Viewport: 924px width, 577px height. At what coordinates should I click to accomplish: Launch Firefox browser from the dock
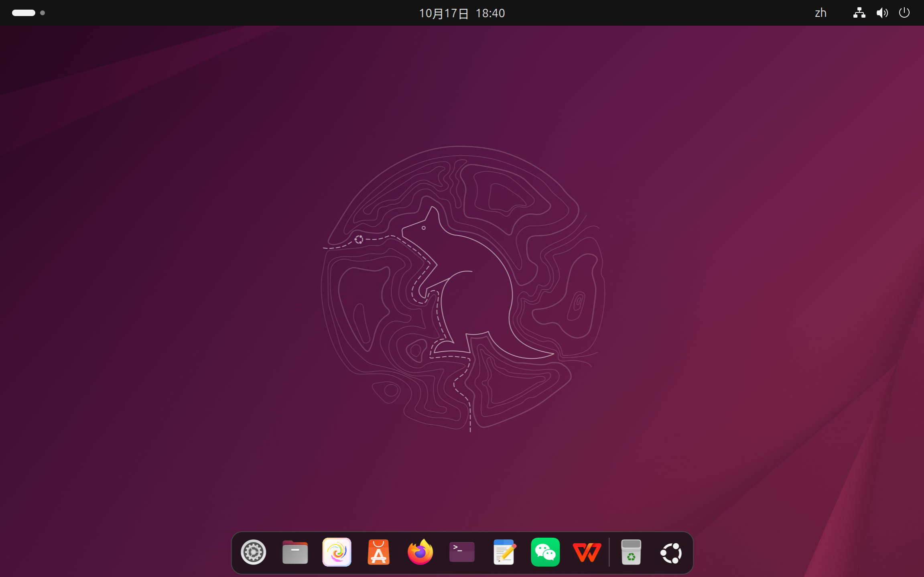tap(420, 553)
